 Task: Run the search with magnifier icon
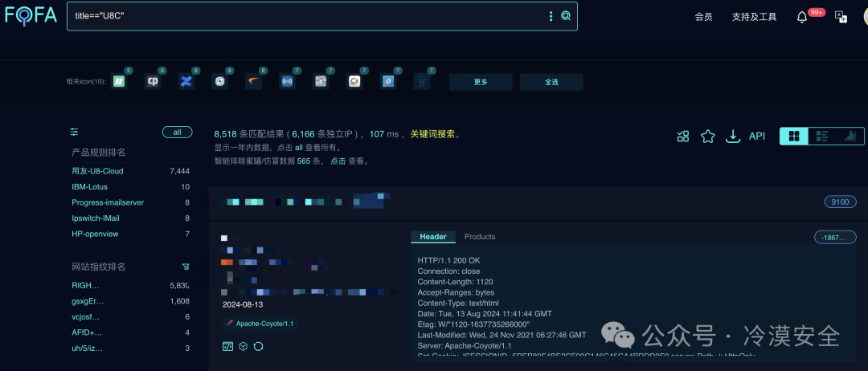click(x=566, y=16)
